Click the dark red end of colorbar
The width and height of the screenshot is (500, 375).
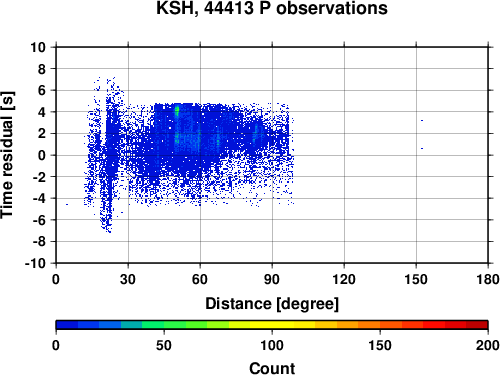(477, 325)
